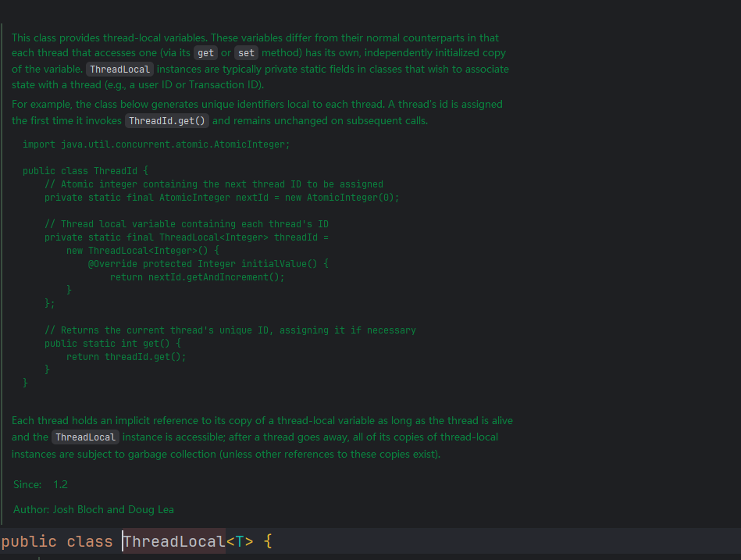Viewport: 741px width, 560px height.
Task: Click the inline 'set' method code tag
Action: pyautogui.click(x=246, y=53)
